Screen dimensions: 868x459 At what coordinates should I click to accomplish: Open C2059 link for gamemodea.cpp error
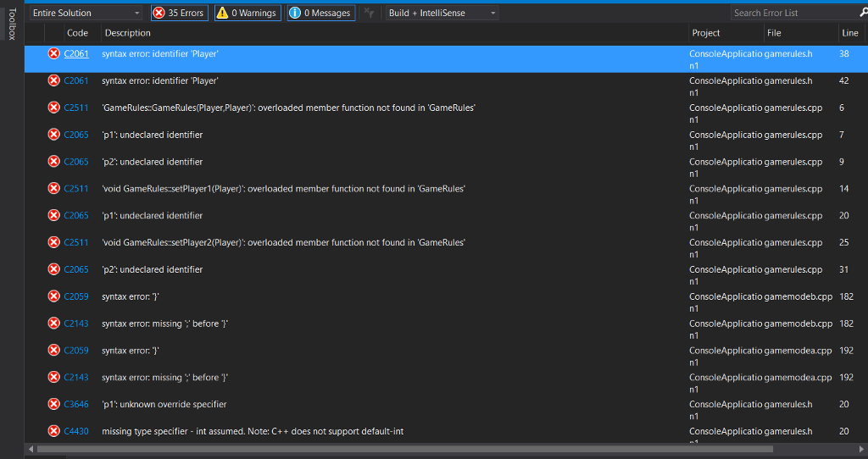76,351
